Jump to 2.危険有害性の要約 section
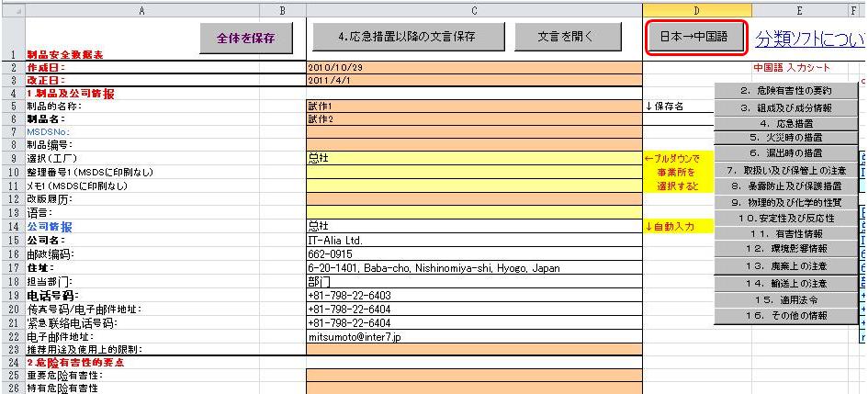Viewport: 868px width, 394px height. point(785,90)
